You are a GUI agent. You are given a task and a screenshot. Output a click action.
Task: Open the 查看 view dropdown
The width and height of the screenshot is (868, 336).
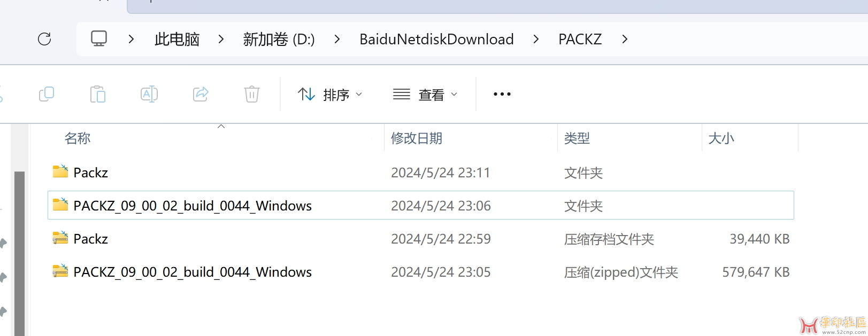[425, 95]
